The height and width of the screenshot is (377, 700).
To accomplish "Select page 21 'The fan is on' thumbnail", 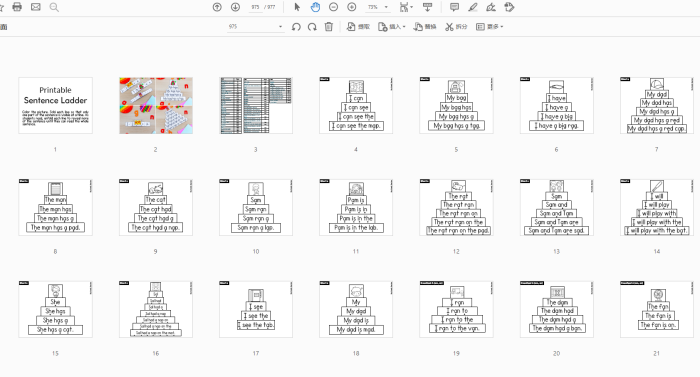I will pyautogui.click(x=657, y=309).
